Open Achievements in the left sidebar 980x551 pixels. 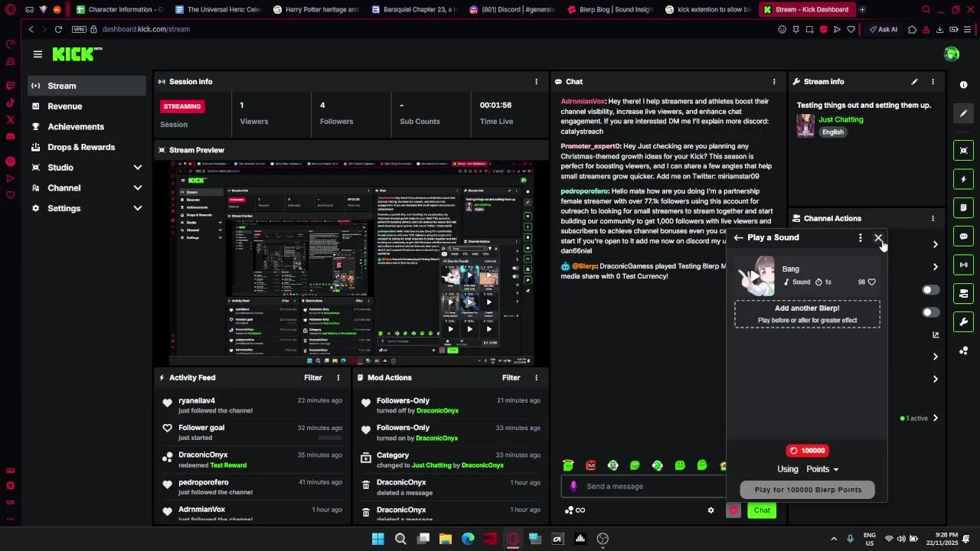(87, 127)
